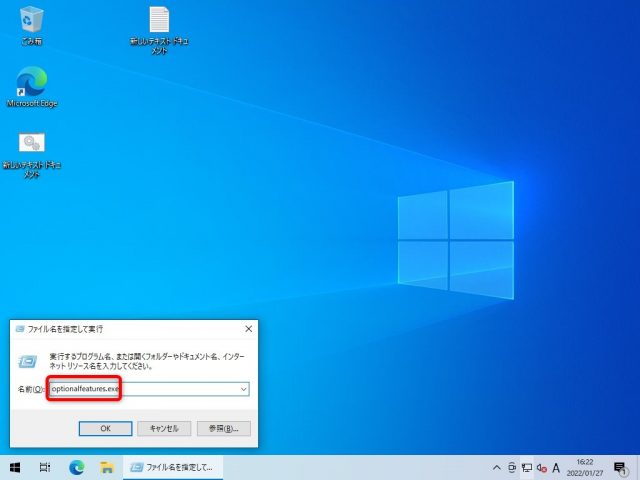Show hidden system tray icons
The width and height of the screenshot is (640, 480).
point(497,467)
